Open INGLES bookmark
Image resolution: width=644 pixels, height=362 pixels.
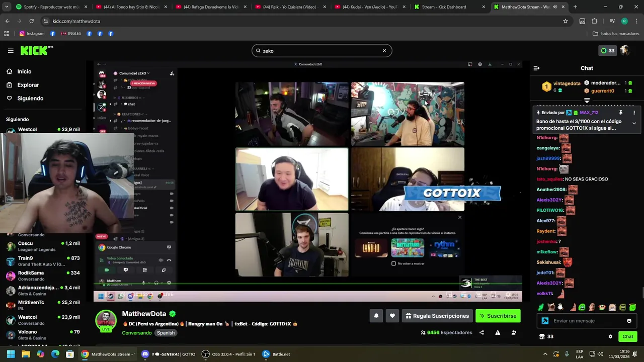[x=70, y=34]
